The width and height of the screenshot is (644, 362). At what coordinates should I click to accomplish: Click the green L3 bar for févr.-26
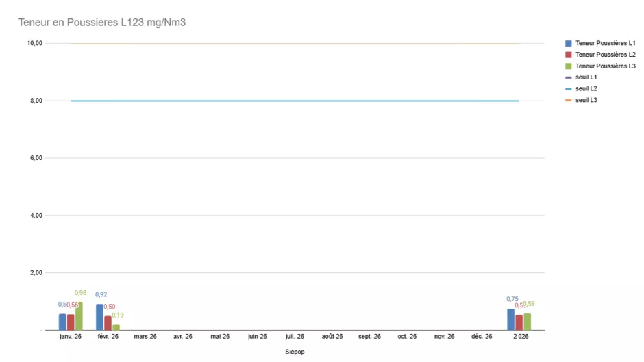116,327
